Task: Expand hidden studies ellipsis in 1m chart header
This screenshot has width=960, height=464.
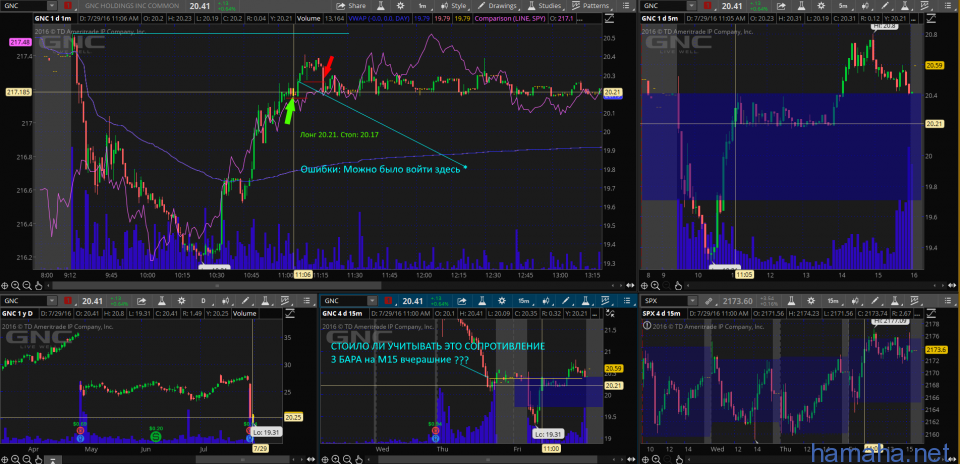Action: pyautogui.click(x=581, y=19)
